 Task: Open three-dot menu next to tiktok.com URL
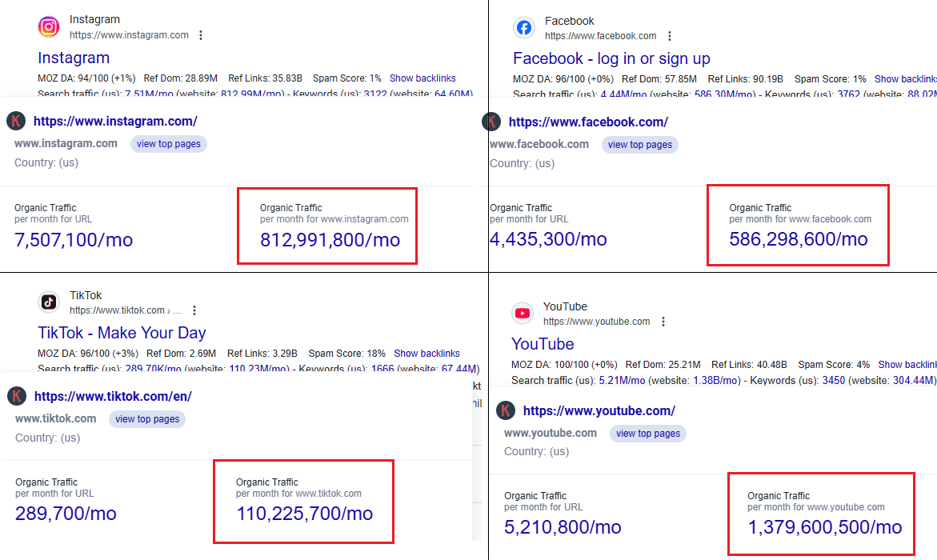[x=194, y=310]
